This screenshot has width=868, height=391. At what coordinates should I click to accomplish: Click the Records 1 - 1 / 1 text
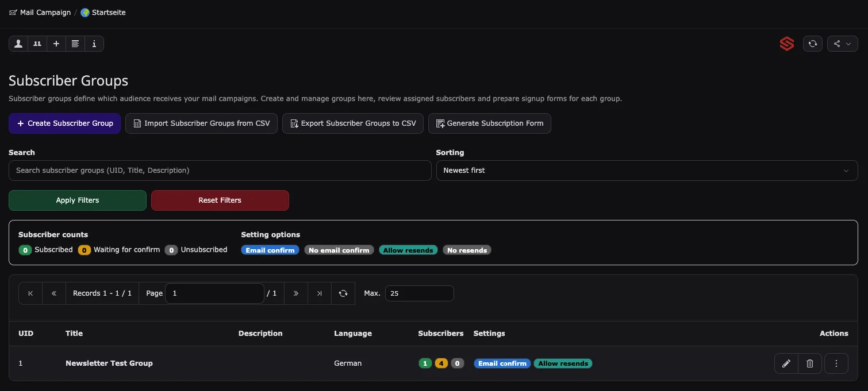[102, 293]
